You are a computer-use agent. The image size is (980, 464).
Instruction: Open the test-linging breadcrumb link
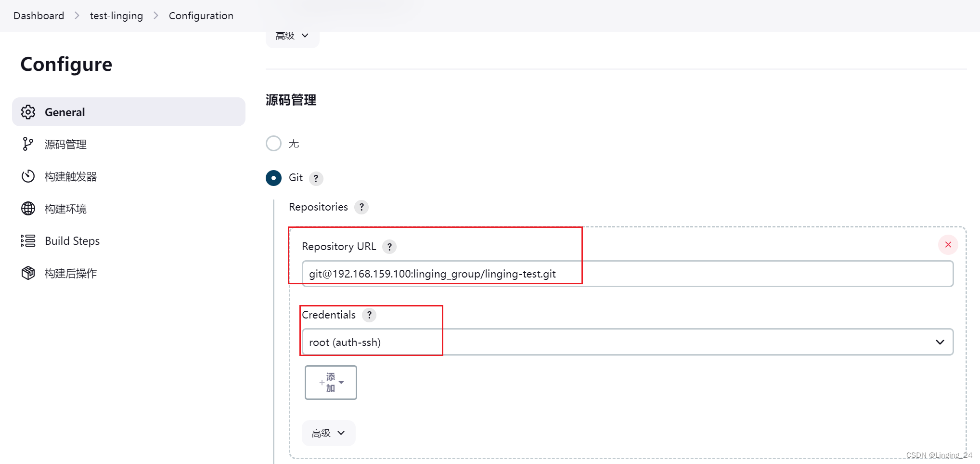tap(116, 15)
